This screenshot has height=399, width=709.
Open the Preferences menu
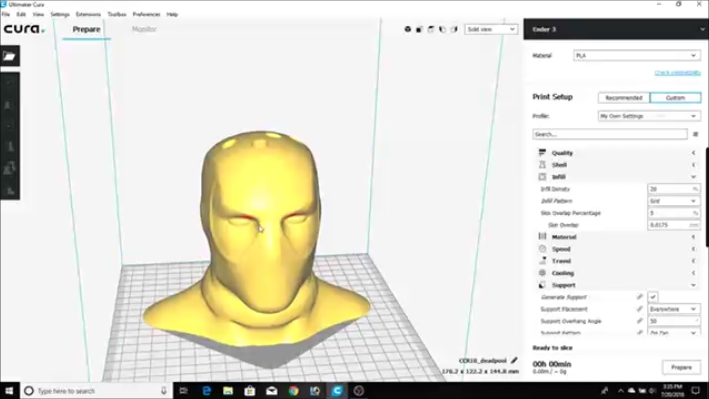click(146, 14)
